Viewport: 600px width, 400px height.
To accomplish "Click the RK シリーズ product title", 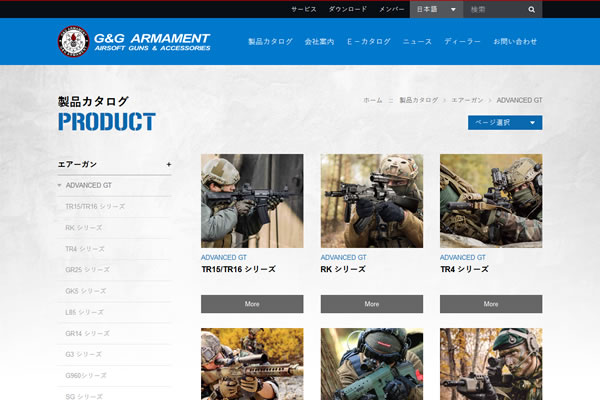I will (343, 269).
